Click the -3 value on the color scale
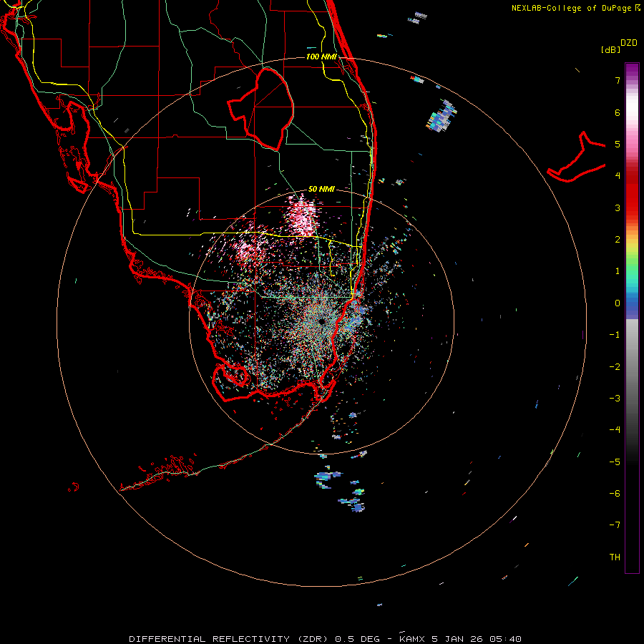Image resolution: width=644 pixels, height=644 pixels. point(615,399)
